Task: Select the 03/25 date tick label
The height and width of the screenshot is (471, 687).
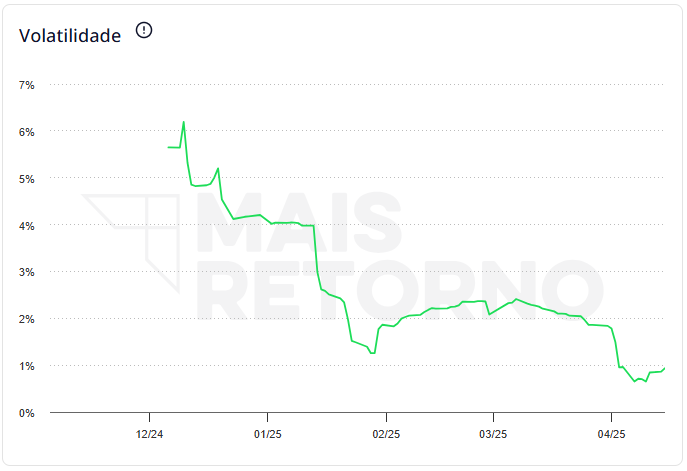Action: pyautogui.click(x=493, y=434)
